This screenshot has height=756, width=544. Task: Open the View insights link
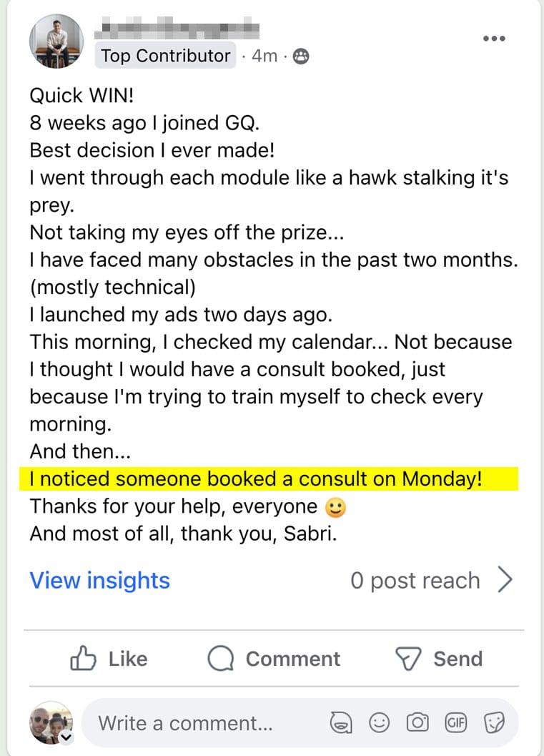coord(99,581)
